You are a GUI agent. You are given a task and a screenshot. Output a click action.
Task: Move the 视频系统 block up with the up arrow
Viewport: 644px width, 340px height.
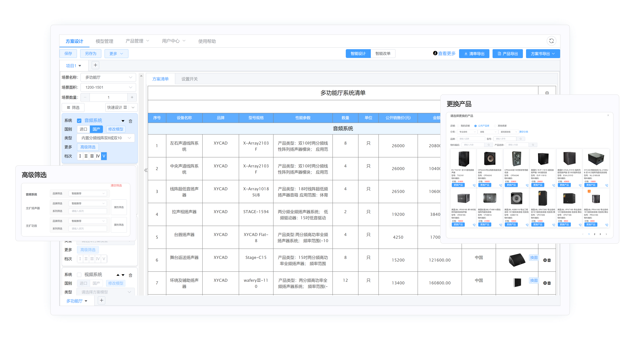(x=118, y=275)
